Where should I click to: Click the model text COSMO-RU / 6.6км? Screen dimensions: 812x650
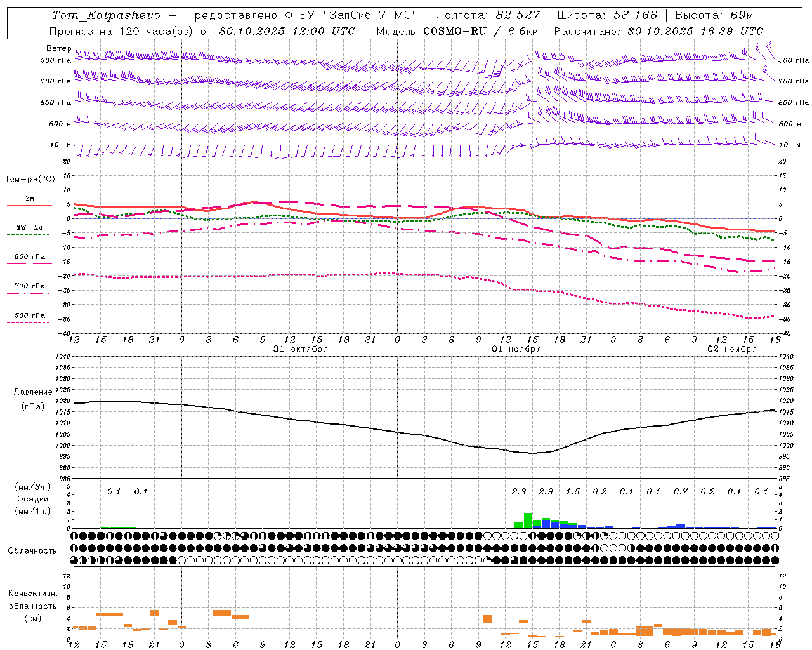point(481,31)
